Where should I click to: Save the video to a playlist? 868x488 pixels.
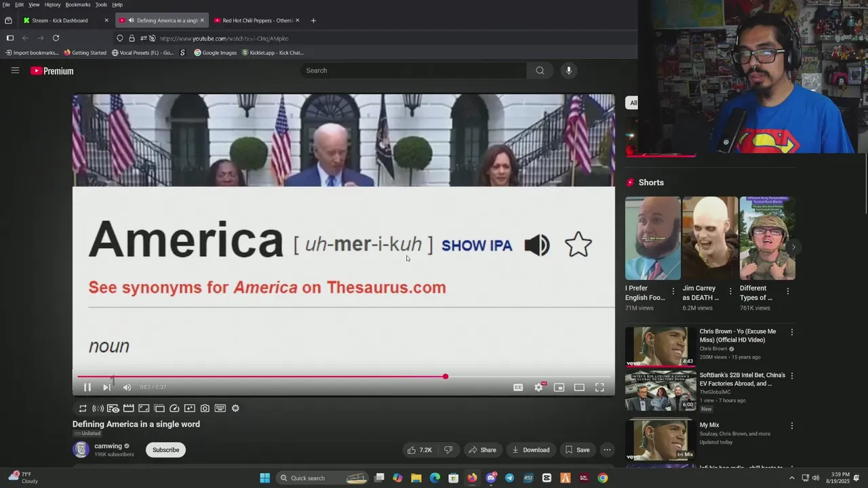pyautogui.click(x=578, y=450)
